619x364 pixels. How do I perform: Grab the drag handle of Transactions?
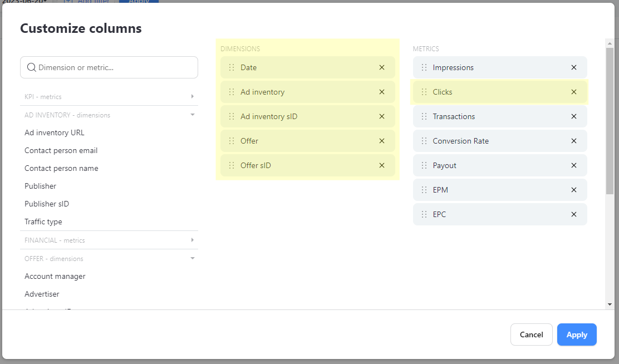coord(424,116)
